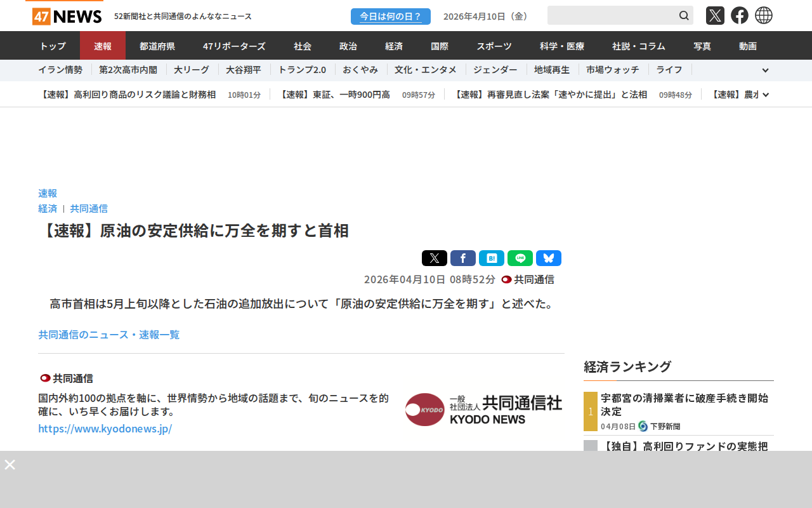Viewport: 812px width, 508px height.
Task: Share article on X with black button
Action: coord(435,258)
